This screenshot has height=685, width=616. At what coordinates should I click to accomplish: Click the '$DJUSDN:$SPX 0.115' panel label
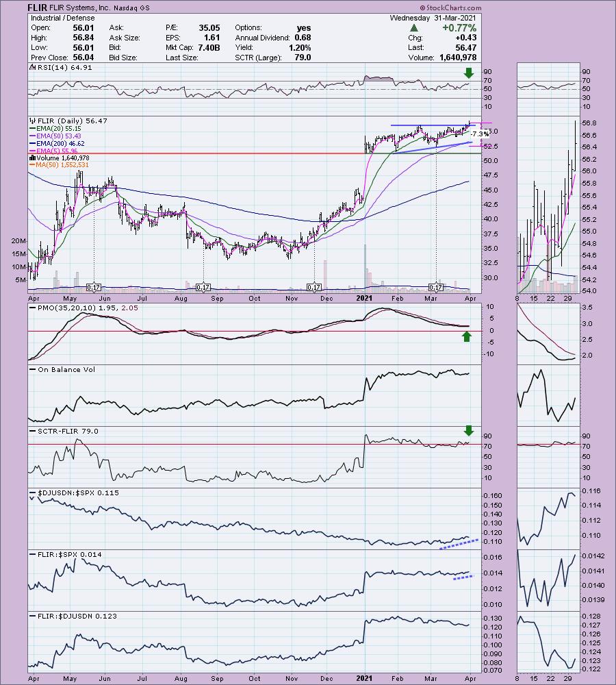[78, 493]
